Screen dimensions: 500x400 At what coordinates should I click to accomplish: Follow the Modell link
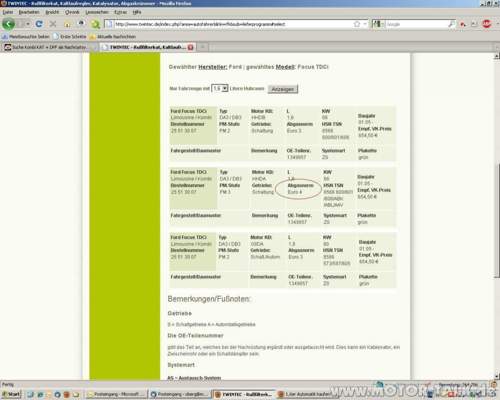click(285, 67)
